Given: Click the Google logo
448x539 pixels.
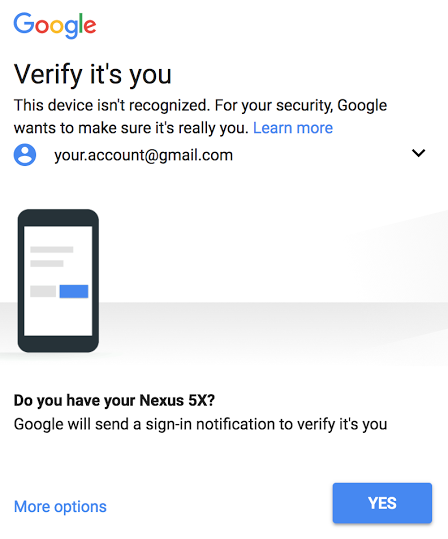Looking at the screenshot, I should point(55,26).
